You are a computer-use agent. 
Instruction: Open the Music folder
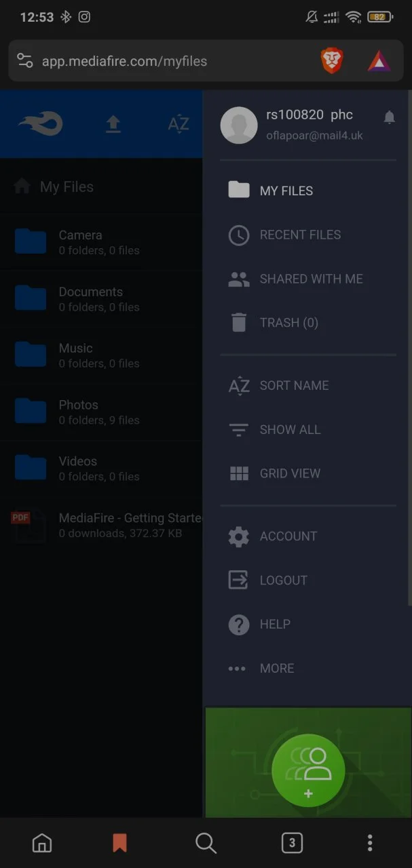[x=101, y=355]
